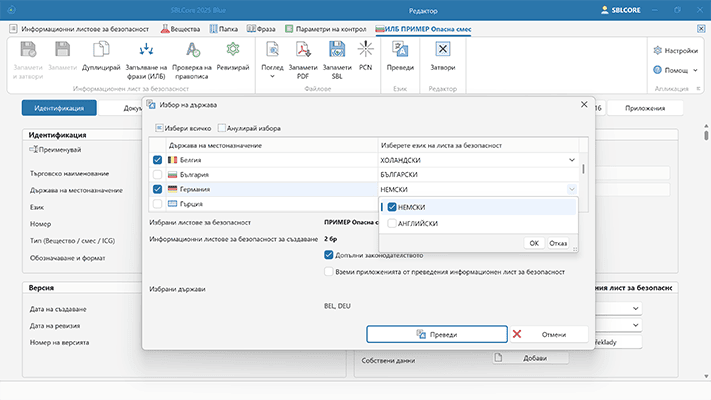Viewport: 711px width, 400px height.
Task: Click БЪЛГАРСКИ language cell
Action: [x=478, y=174]
